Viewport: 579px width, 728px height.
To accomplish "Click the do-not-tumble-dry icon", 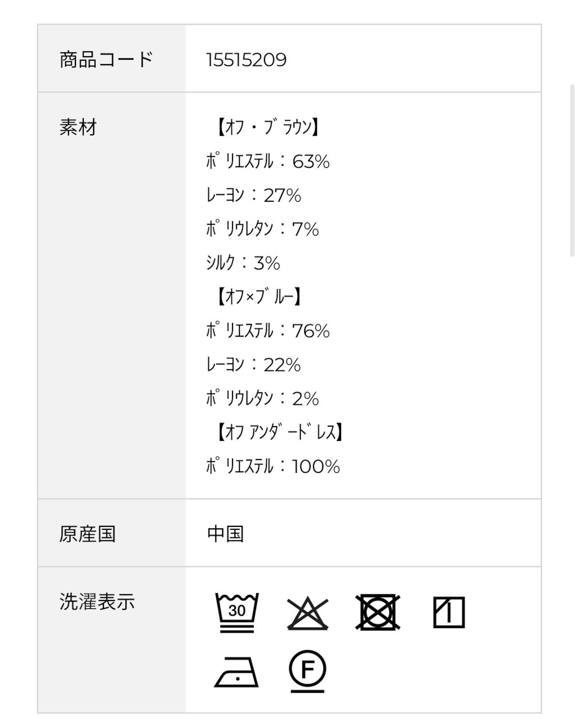I will point(378,613).
